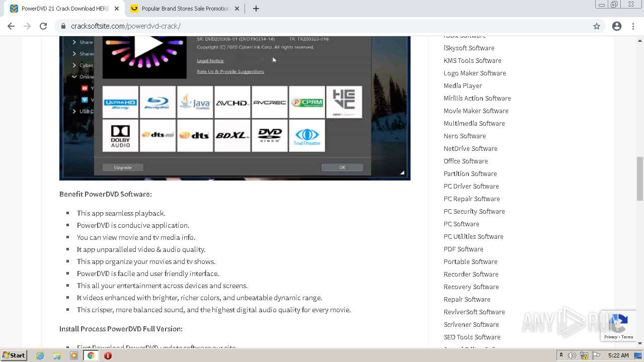The height and width of the screenshot is (362, 644).
Task: Visit the Multimedia Software category
Action: (474, 123)
